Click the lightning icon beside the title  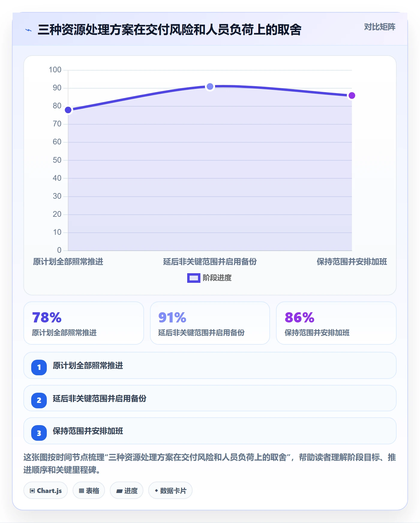click(28, 30)
